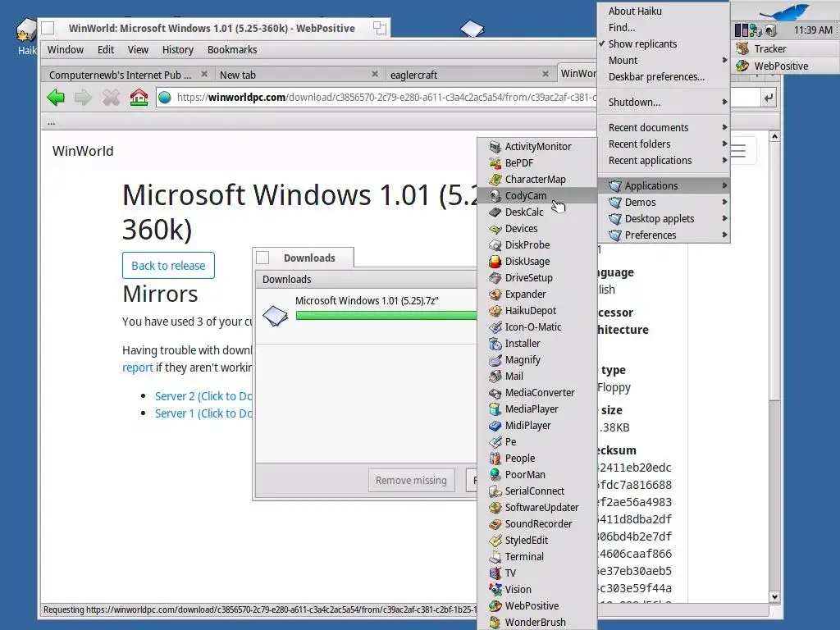Launch MediaConverter from the list
This screenshot has width=840, height=630.
click(x=536, y=393)
